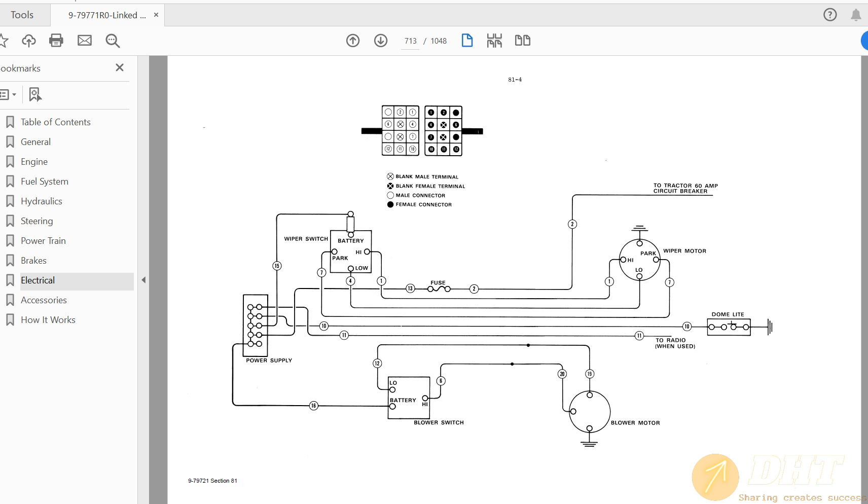
Task: Switch to the Tools tab
Action: click(22, 15)
